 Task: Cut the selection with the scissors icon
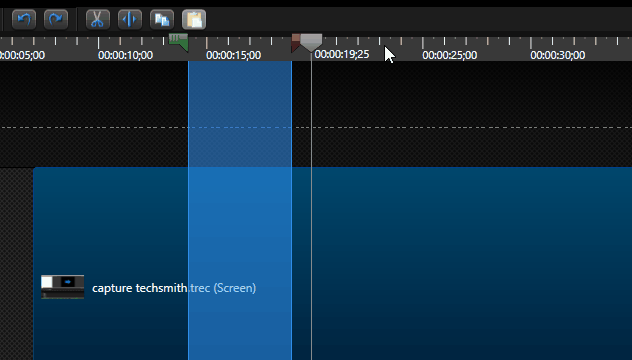(98, 19)
